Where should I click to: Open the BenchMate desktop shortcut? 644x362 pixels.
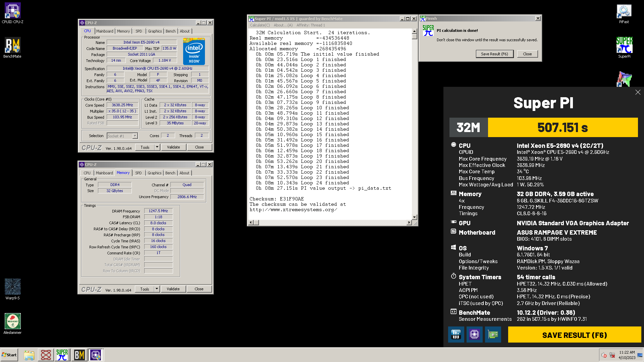coord(12,48)
